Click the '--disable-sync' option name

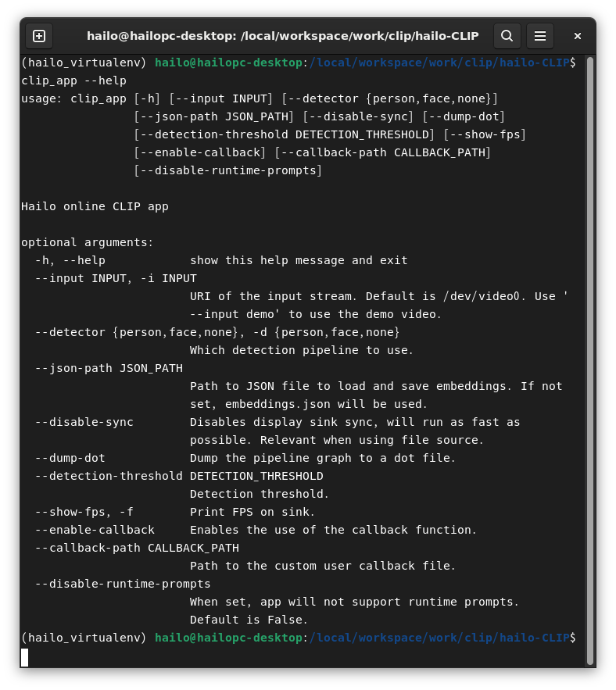(84, 422)
